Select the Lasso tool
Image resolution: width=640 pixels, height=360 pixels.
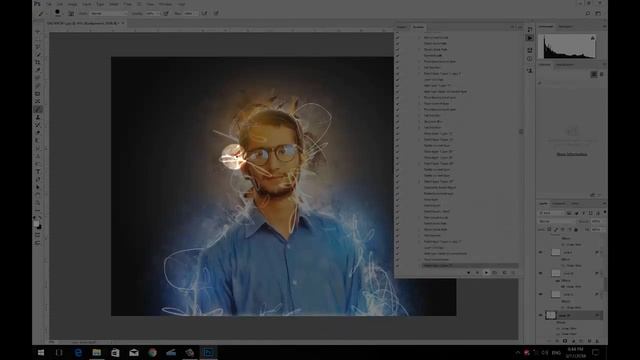[x=38, y=47]
